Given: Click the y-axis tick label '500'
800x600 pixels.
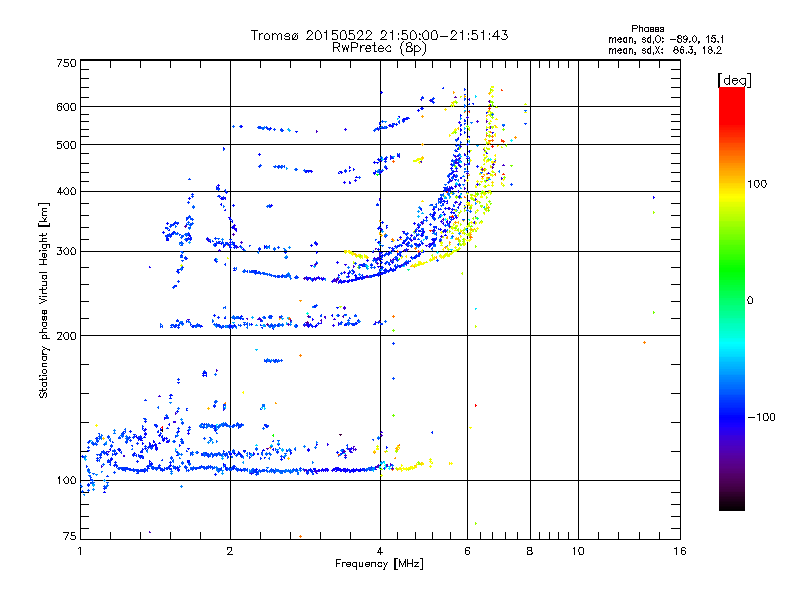Looking at the screenshot, I should coord(66,145).
